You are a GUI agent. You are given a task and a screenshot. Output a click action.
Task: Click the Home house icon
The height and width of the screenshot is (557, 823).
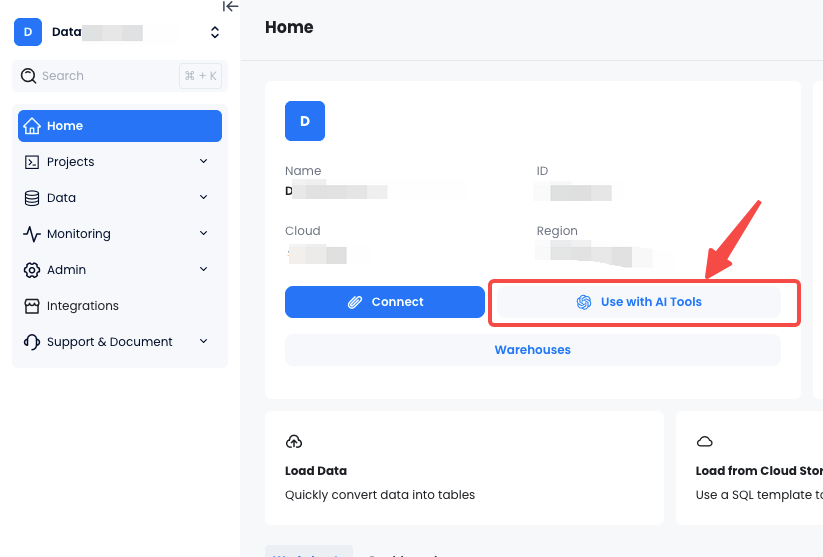[x=32, y=126]
